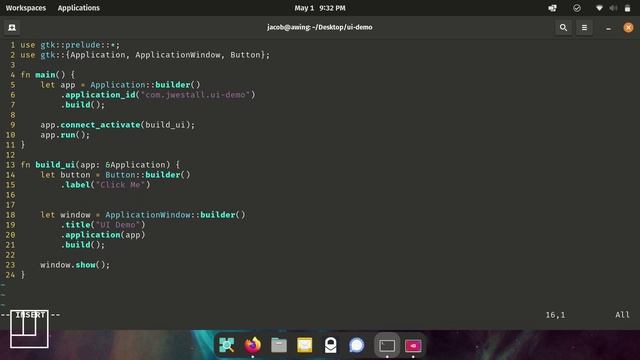
Task: Click "Button::builder()" on line 14
Action: [x=148, y=175]
